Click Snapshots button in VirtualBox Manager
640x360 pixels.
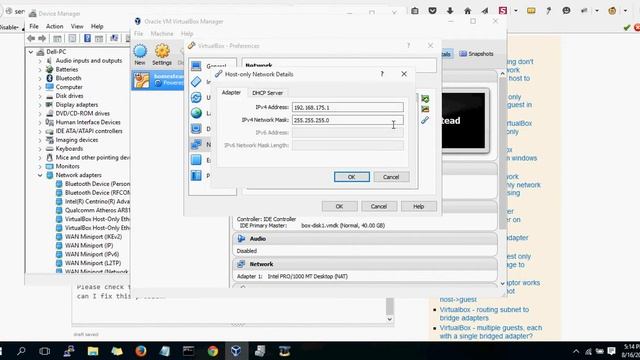point(476,54)
